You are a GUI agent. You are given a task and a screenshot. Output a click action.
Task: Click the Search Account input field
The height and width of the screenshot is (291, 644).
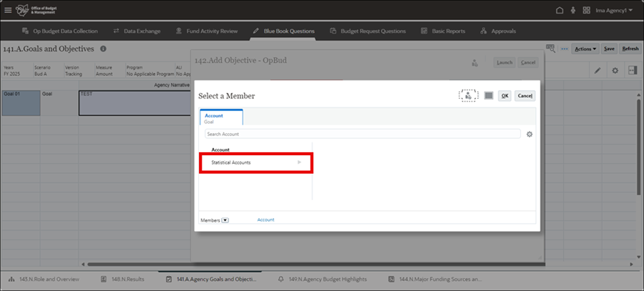pos(361,134)
